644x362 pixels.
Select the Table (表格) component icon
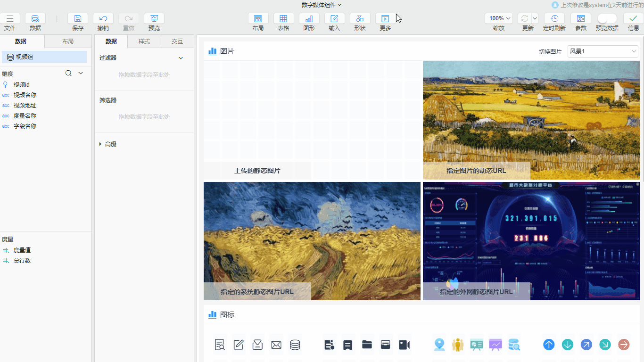[283, 19]
